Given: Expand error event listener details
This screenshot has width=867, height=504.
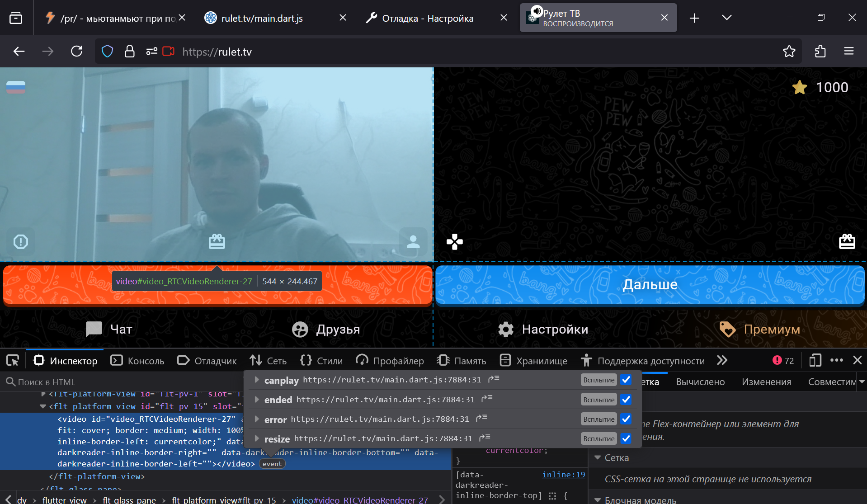Looking at the screenshot, I should (257, 419).
